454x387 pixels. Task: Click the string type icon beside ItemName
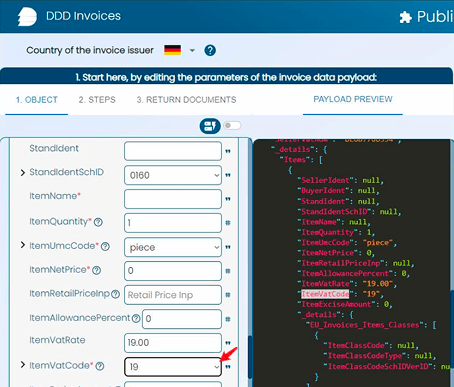tap(228, 199)
